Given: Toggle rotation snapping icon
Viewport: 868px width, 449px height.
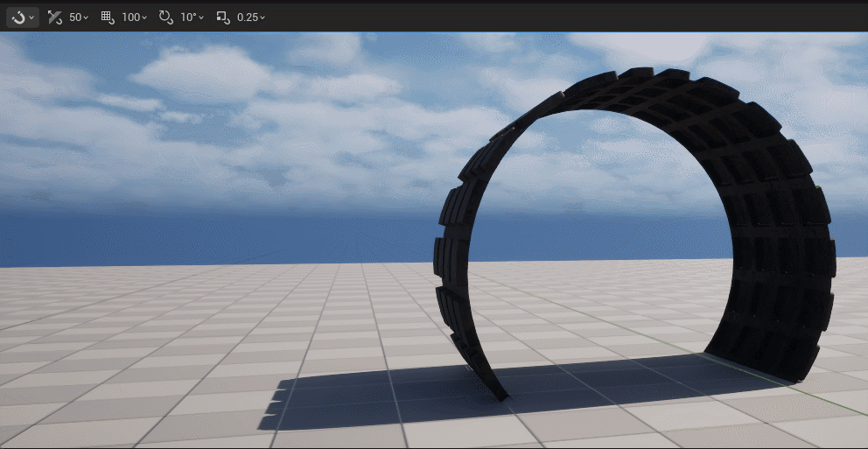Looking at the screenshot, I should [x=165, y=18].
